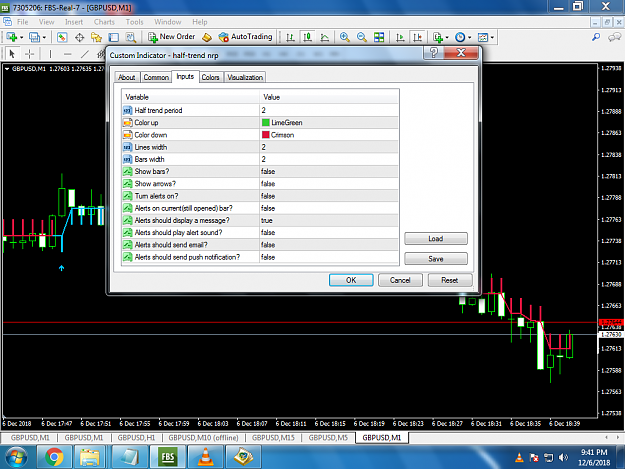Select the 'Turn alerts on?' false value

(329, 196)
